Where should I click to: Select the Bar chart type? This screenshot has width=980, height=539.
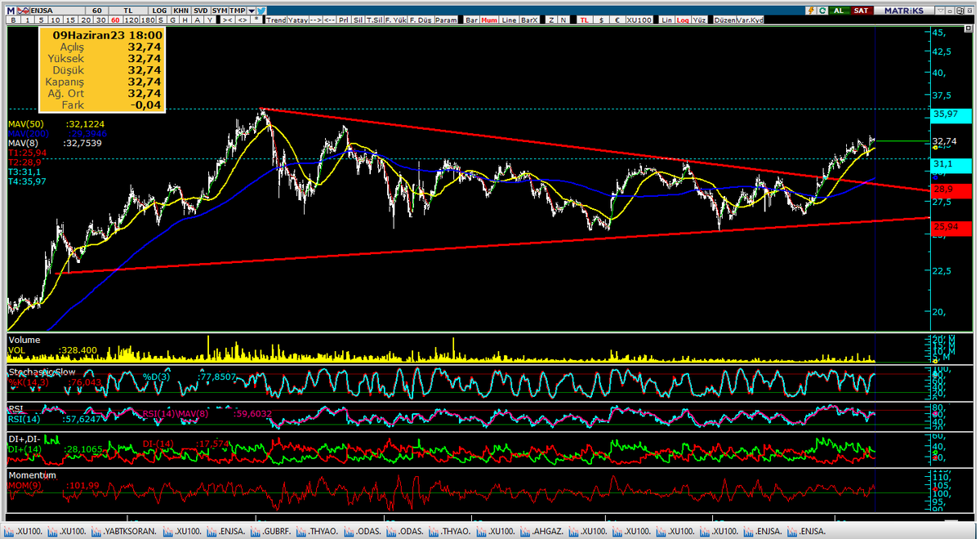pos(471,20)
